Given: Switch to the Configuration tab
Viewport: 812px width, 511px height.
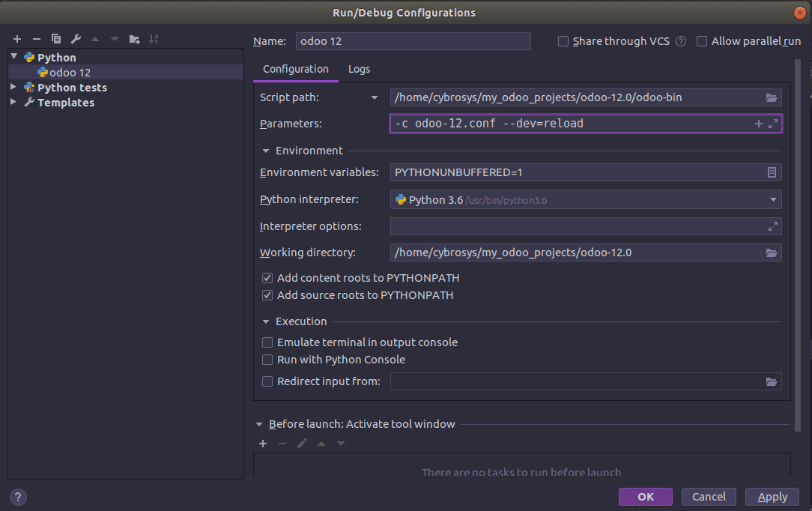Looking at the screenshot, I should tap(296, 70).
